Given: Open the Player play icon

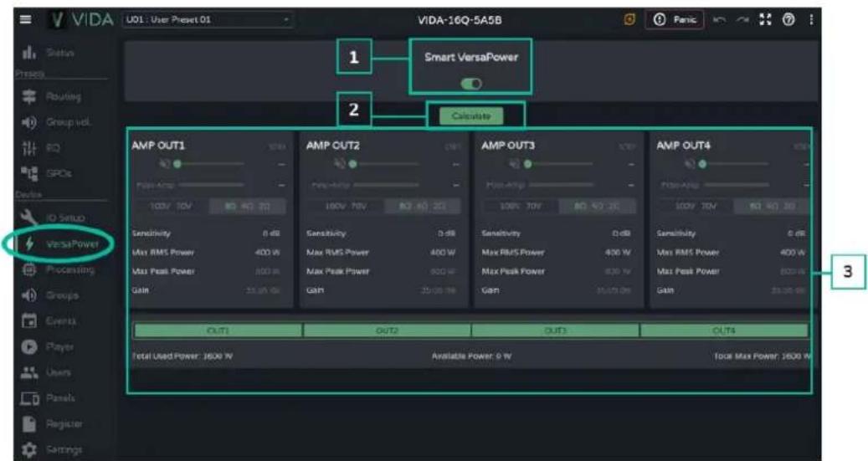Looking at the screenshot, I should (29, 346).
